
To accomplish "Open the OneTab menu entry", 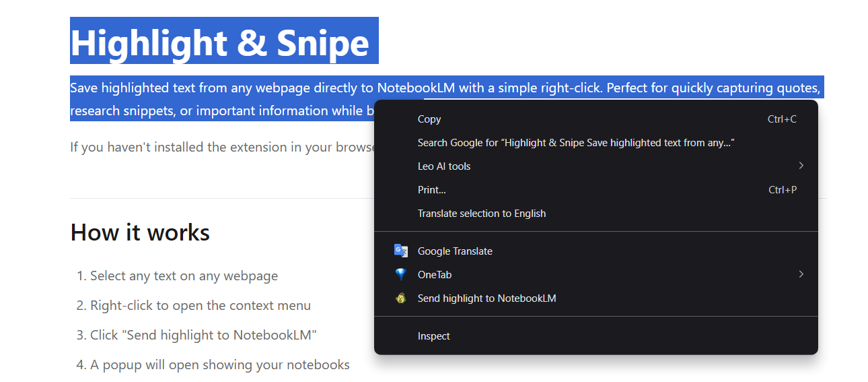I will tap(596, 275).
